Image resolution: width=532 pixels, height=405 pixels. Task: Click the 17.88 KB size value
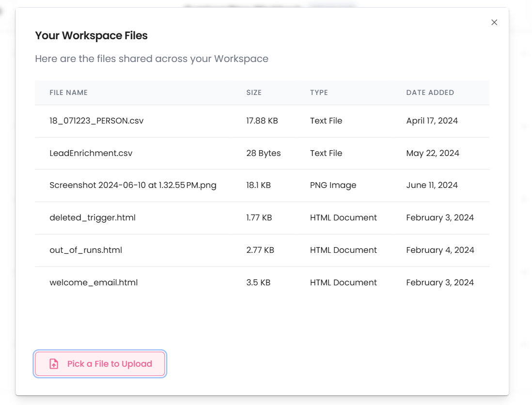click(x=262, y=121)
